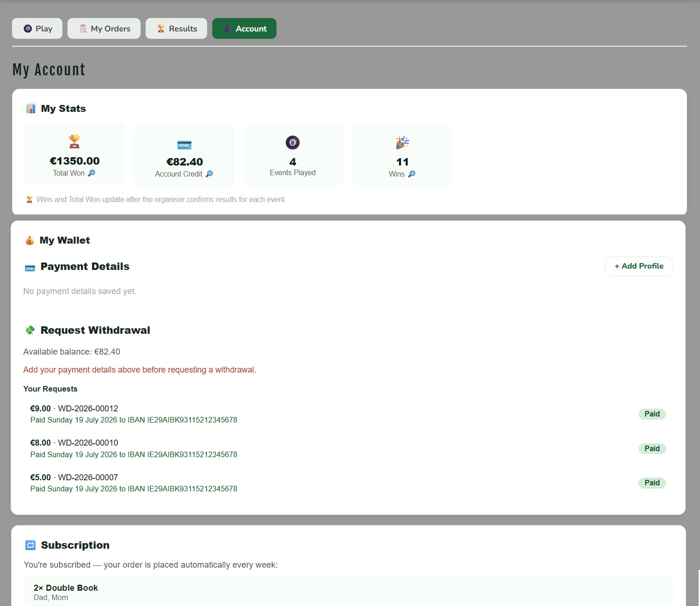The image size is (700, 606).
Task: Click the Dad, Mom subscription names
Action: 51,598
